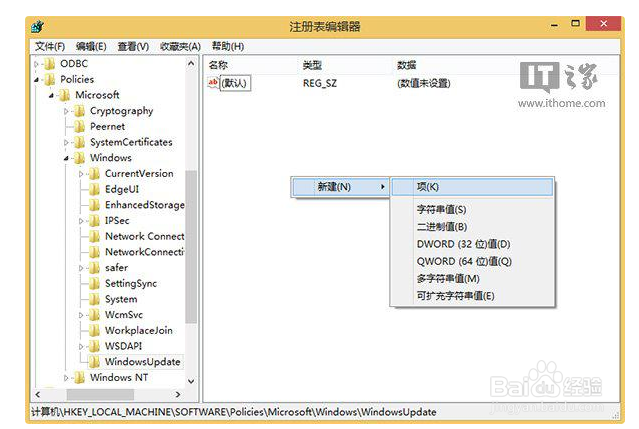Viewport: 639px width, 429px height.
Task: Collapse the Policies tree node
Action: pos(36,80)
